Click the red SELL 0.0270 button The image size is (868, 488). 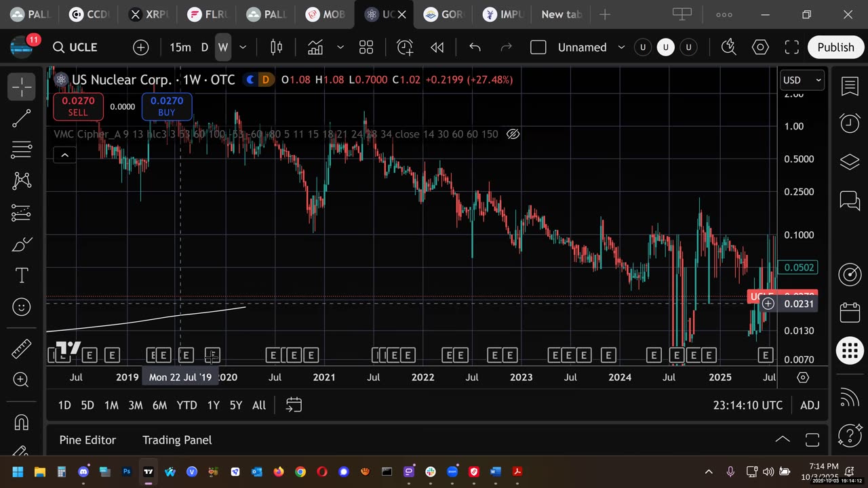(78, 107)
